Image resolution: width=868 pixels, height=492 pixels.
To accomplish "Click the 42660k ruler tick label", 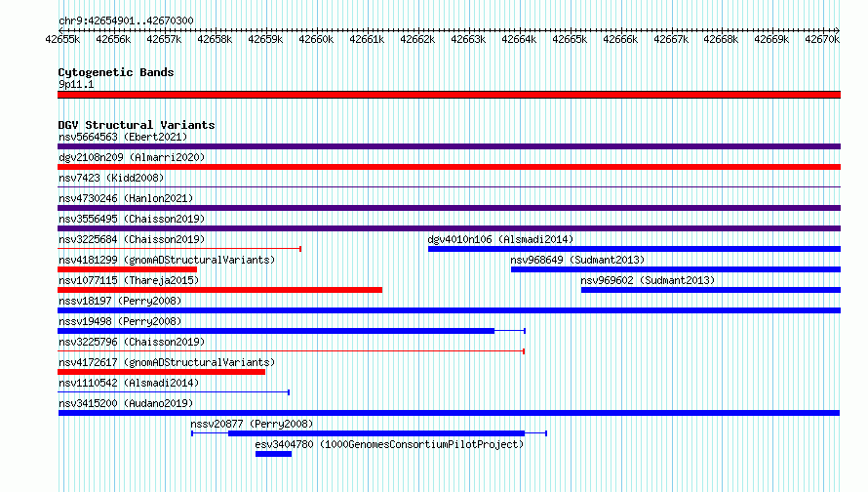I will 316,39.
